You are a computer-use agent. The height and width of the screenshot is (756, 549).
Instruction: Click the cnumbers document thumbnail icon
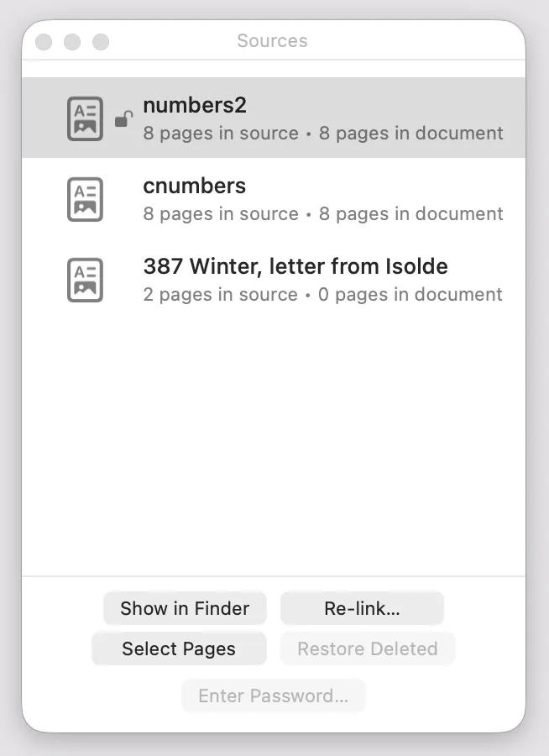(85, 199)
